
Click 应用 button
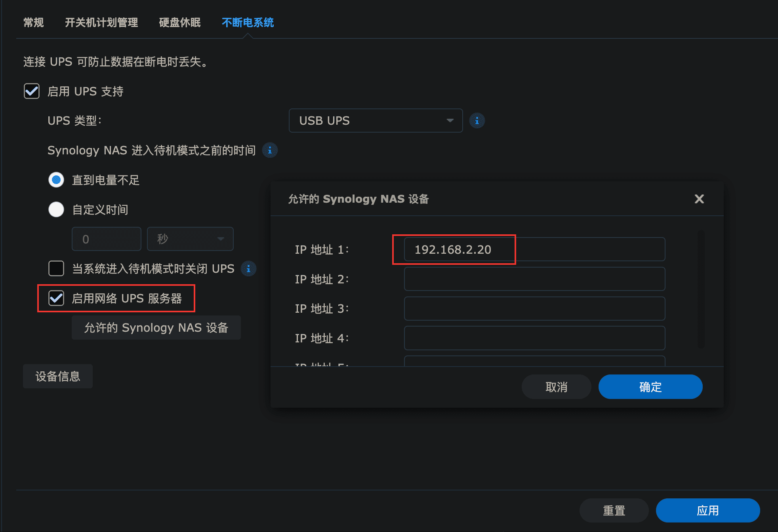pyautogui.click(x=707, y=510)
